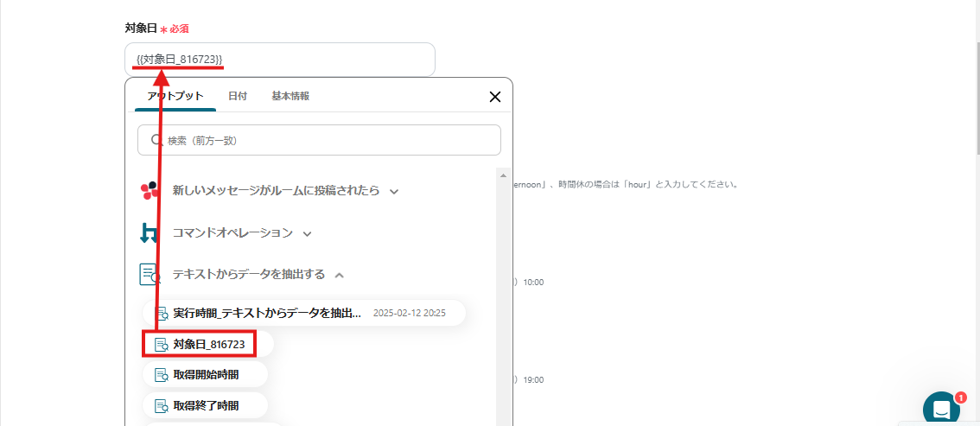Click the 対象日 input field
980x426 pixels.
click(x=279, y=60)
